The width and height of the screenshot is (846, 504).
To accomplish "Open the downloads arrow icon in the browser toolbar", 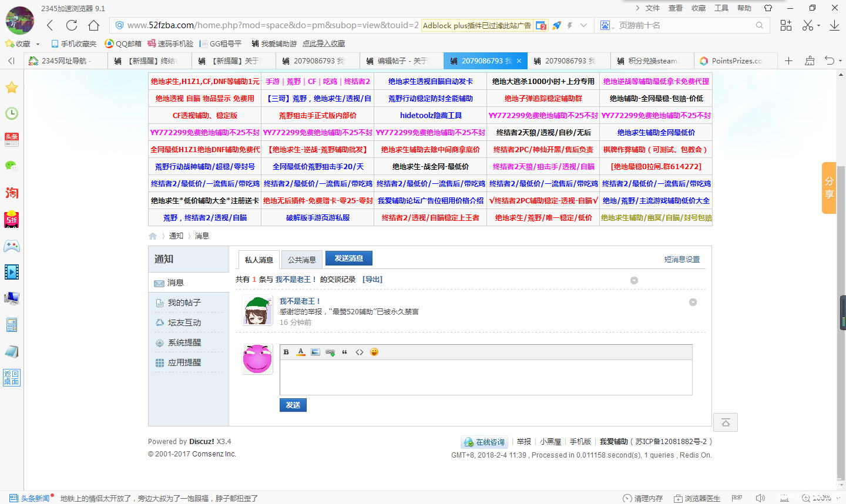I will point(834,25).
